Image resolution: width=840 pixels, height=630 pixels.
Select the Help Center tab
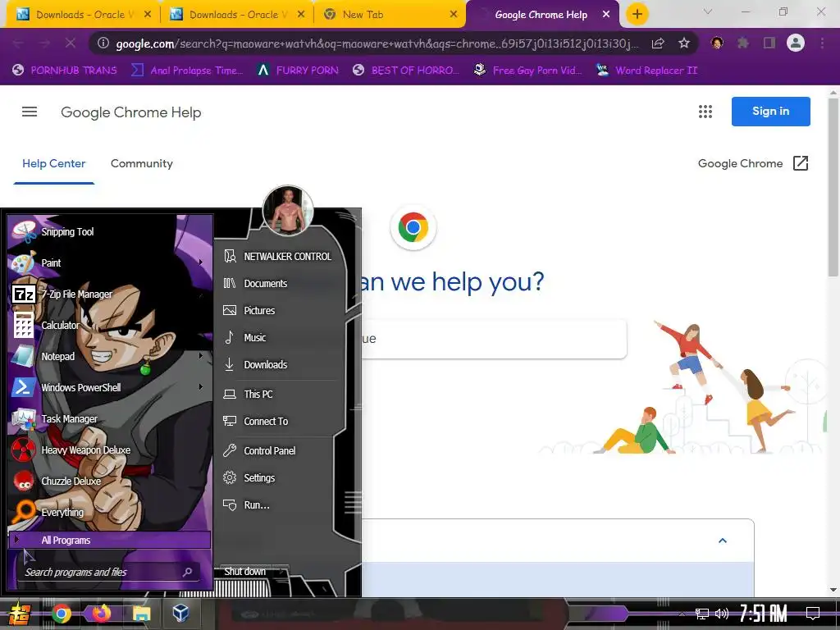[x=53, y=164]
